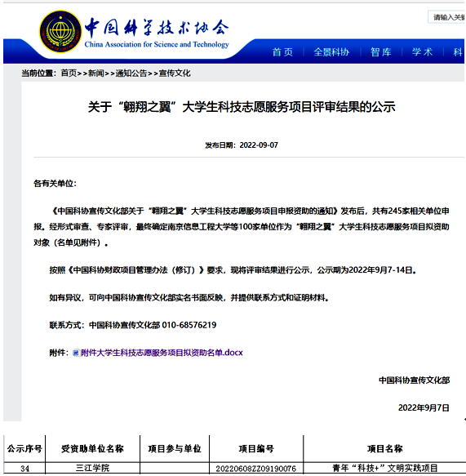Click the 首页 breadcrumb link

[69, 73]
